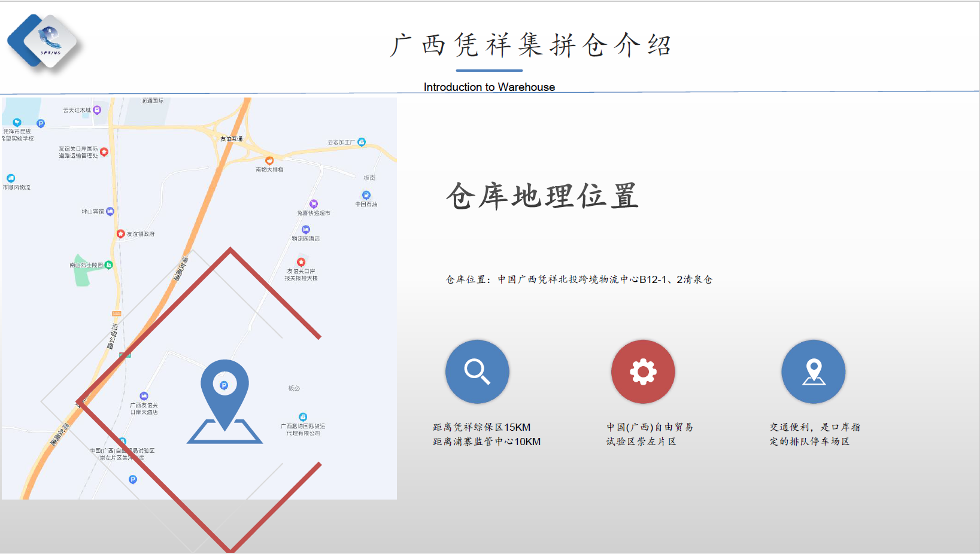Click the SPRING company logo
This screenshot has height=554, width=980.
click(44, 41)
